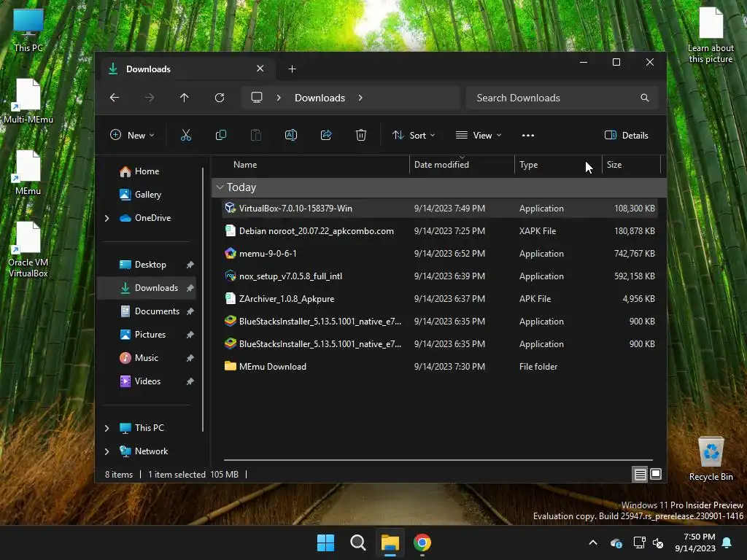The height and width of the screenshot is (560, 747).
Task: Unpin Desktop from Quick access
Action: coord(190,264)
